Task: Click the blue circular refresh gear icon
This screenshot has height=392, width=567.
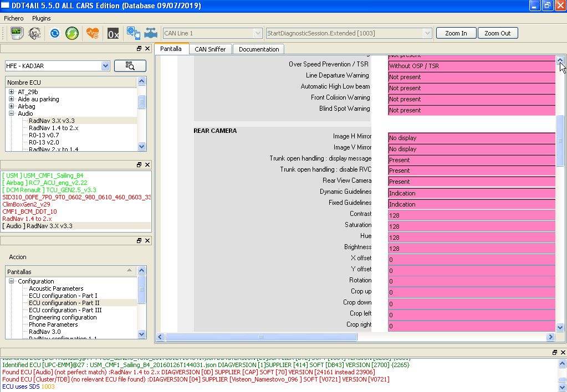Action: point(55,33)
